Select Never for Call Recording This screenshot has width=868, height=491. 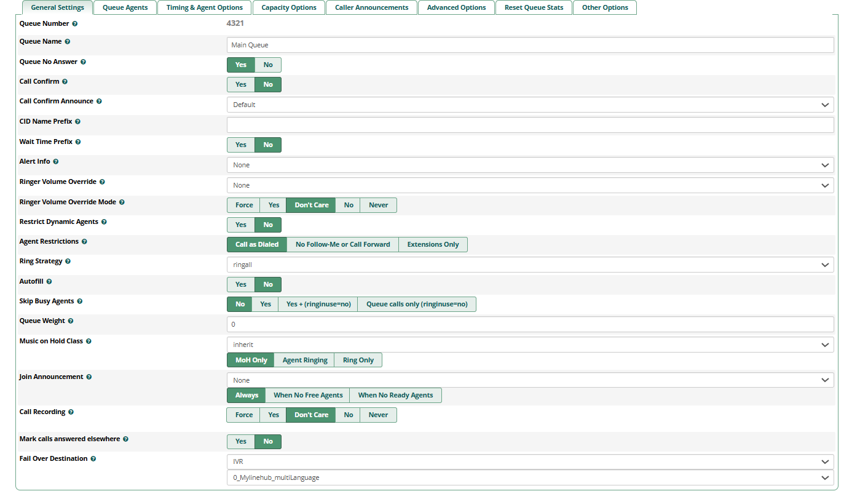pos(378,415)
